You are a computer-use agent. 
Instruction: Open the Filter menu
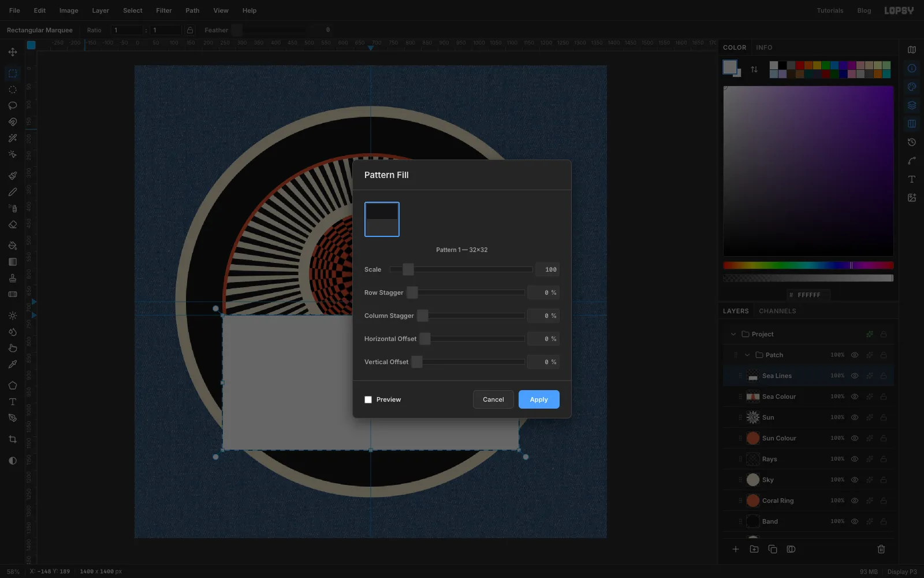click(x=164, y=10)
